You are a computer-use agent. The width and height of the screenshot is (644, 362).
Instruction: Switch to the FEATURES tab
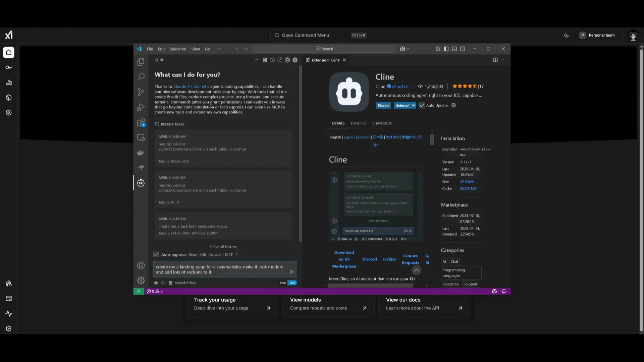coord(359,123)
